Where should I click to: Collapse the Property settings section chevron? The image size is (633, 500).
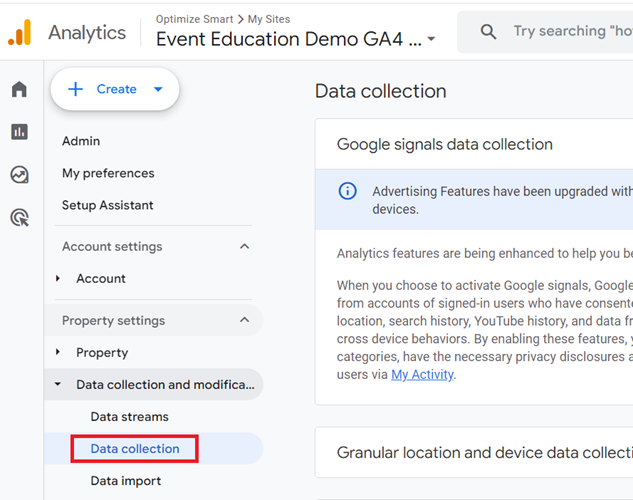click(244, 320)
